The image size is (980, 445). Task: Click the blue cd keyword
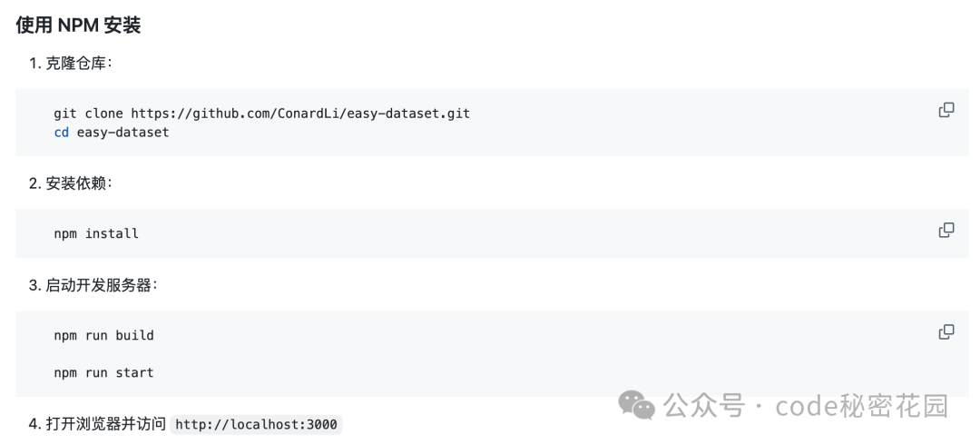click(62, 133)
